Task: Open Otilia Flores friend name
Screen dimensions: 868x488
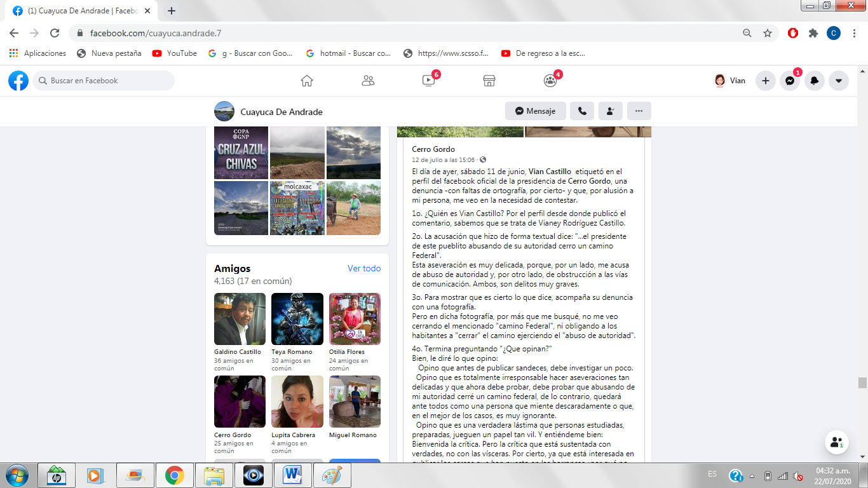Action: (347, 352)
